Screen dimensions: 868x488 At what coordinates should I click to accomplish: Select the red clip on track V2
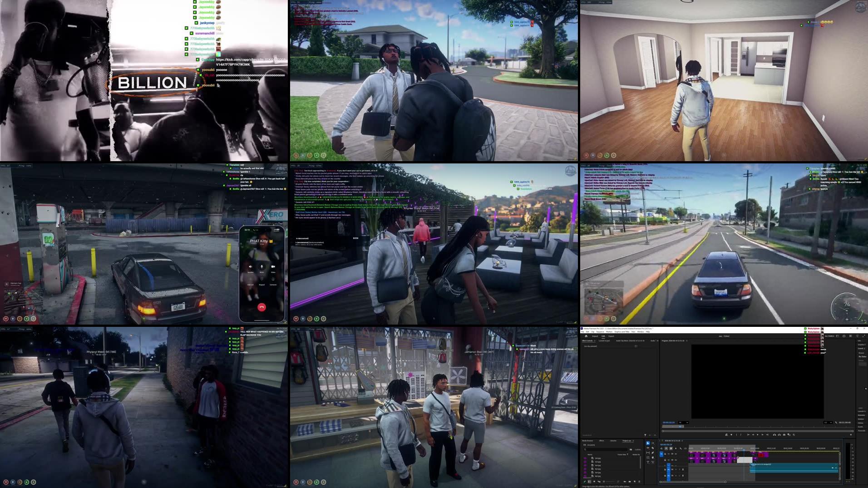tap(761, 455)
